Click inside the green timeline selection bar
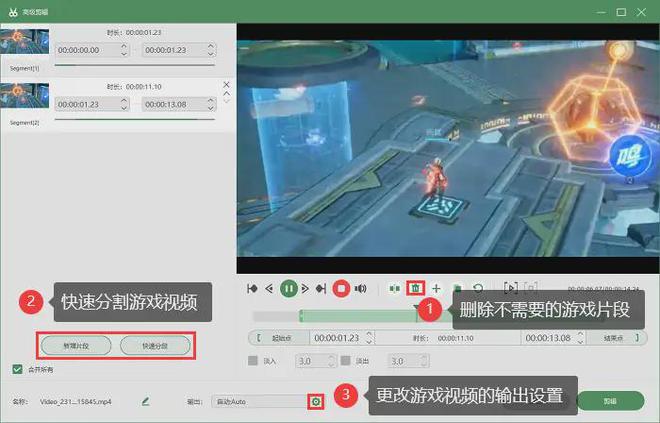660x423 pixels. click(359, 316)
